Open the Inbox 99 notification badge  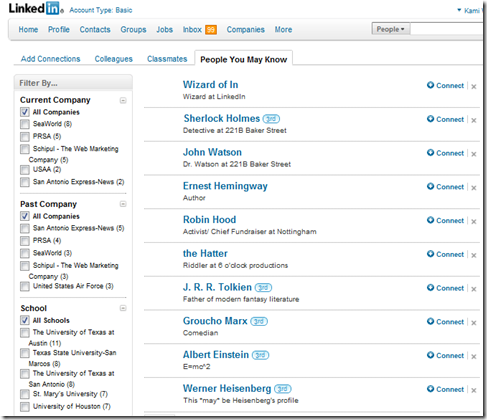click(x=211, y=30)
